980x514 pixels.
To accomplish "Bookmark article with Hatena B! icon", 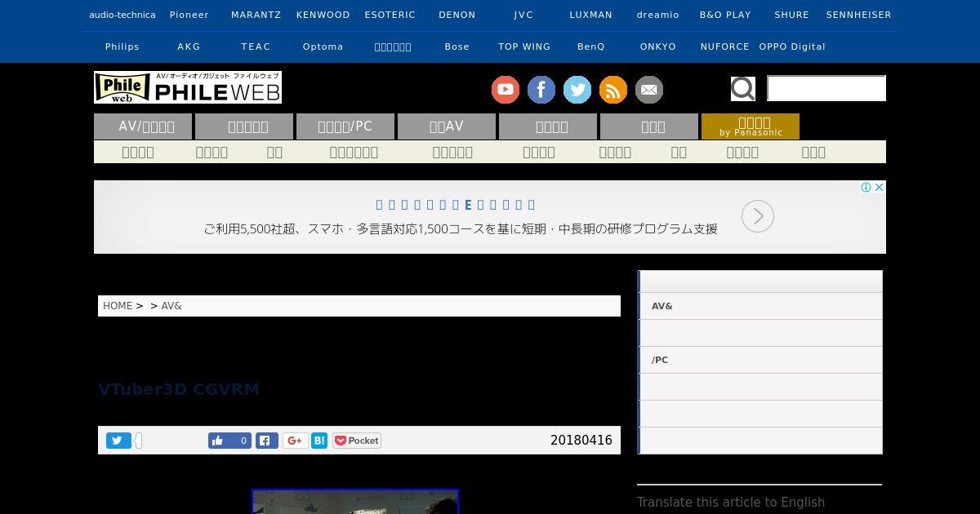I will (x=319, y=441).
